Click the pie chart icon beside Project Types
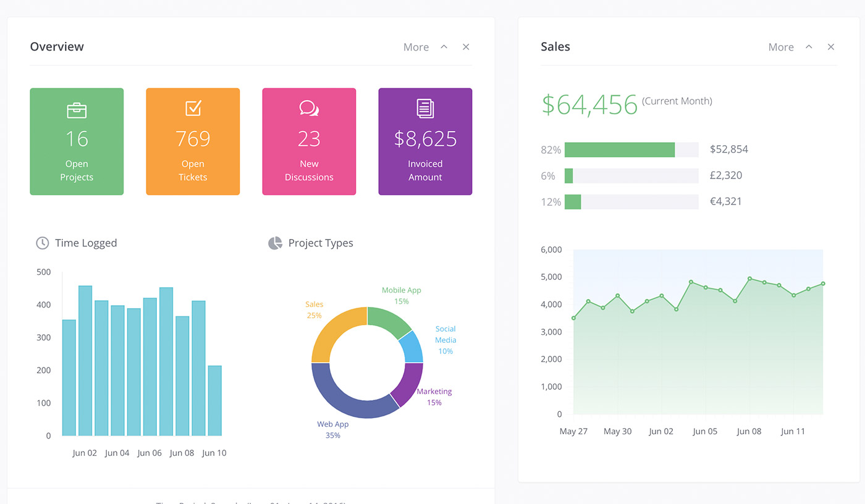Screen dimensions: 865x504 (275, 243)
